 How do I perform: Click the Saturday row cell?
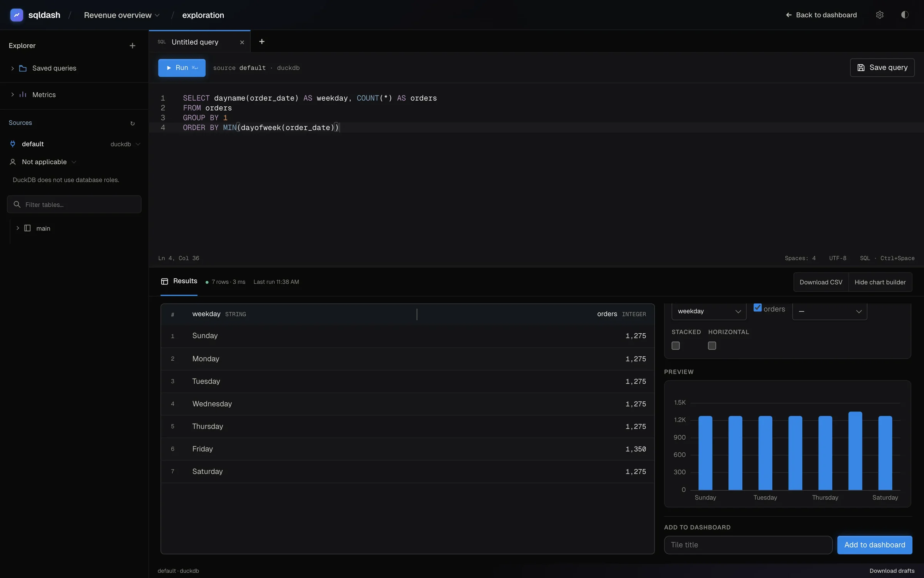point(208,472)
